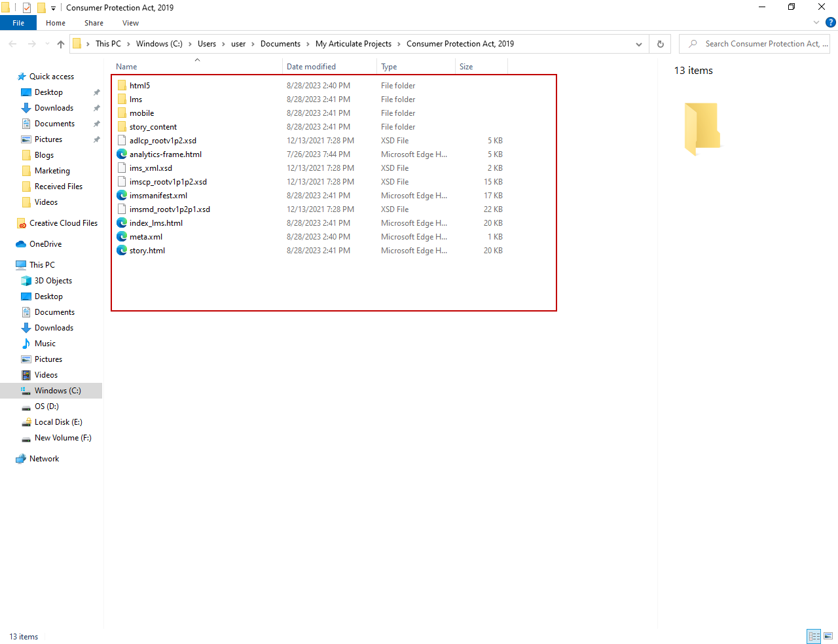Expand the chevron after 'This PC' in address bar
This screenshot has width=838, height=644.
tap(128, 44)
